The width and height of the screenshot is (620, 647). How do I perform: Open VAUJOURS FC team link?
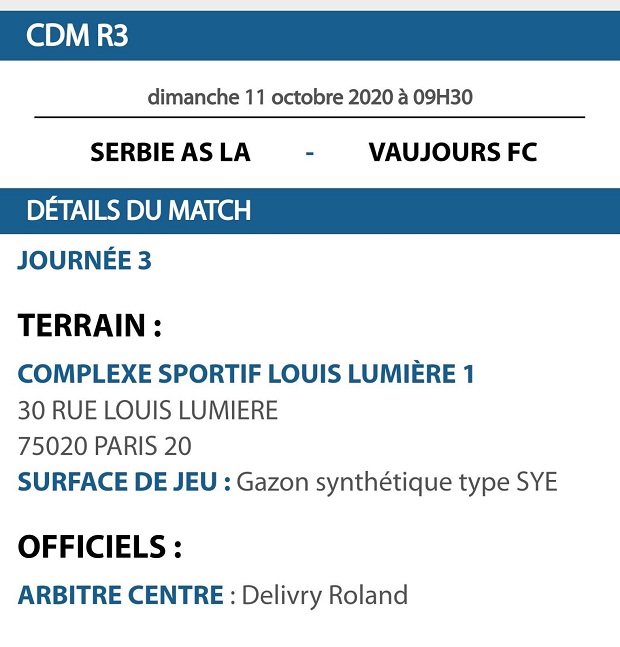(x=453, y=153)
